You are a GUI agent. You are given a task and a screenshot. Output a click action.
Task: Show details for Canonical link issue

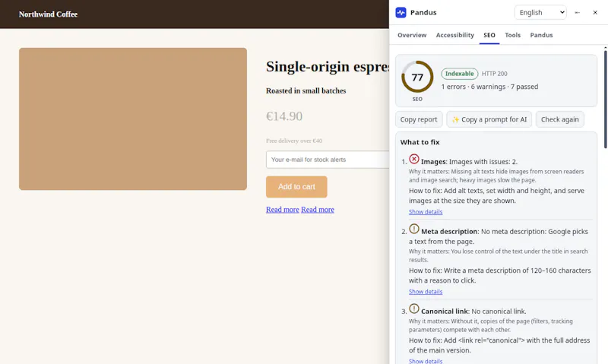click(426, 360)
